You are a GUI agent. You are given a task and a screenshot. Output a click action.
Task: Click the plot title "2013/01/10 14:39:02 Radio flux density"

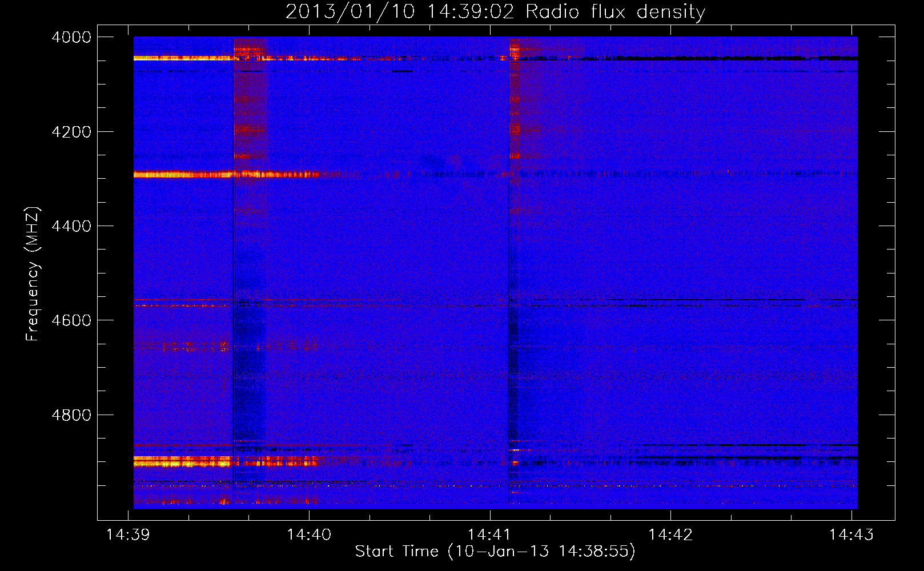pyautogui.click(x=495, y=12)
